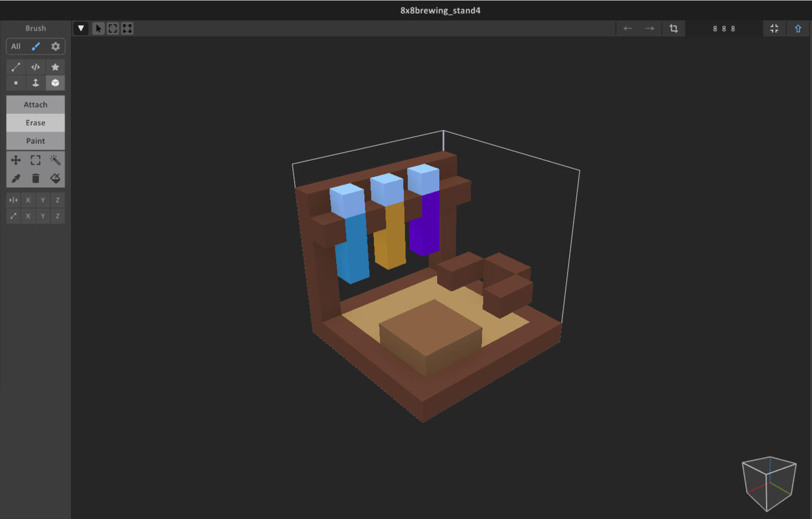Screen dimensions: 812x519
Task: Toggle Z axis on the scale row
Action: pos(58,216)
